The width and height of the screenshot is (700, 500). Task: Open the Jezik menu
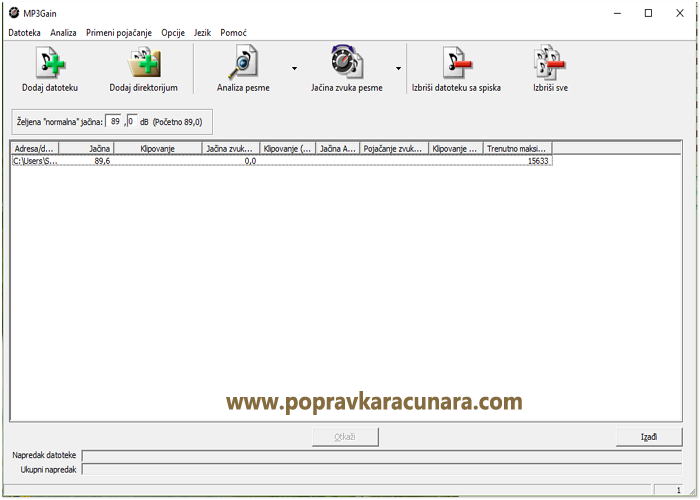(x=202, y=33)
